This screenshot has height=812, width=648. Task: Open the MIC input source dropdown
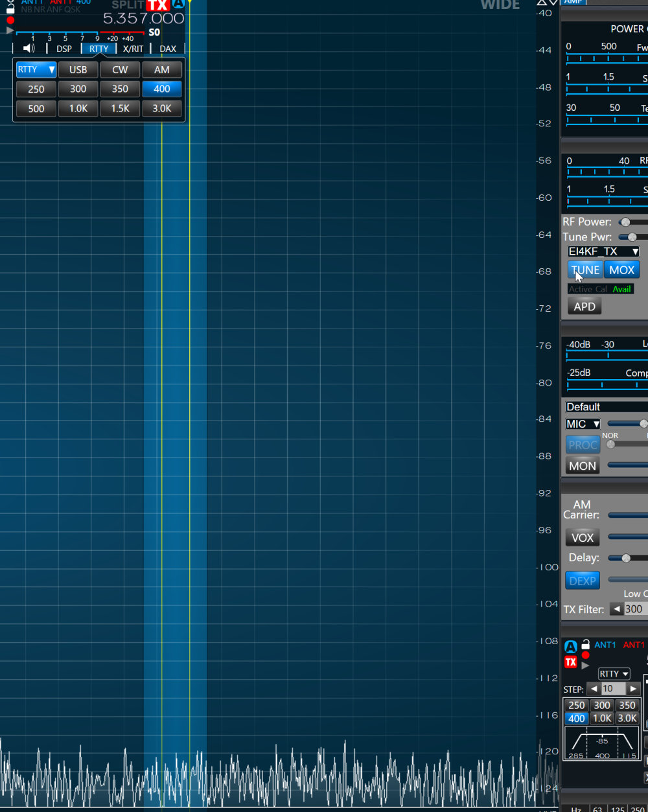coord(583,424)
